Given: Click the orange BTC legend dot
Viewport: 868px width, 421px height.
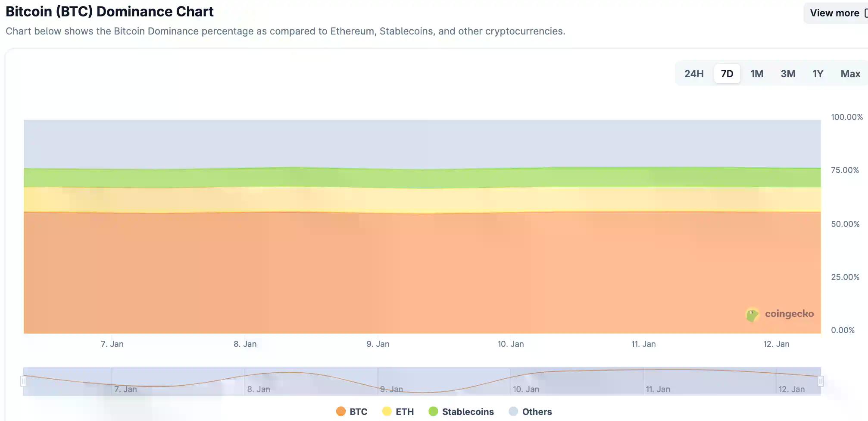Looking at the screenshot, I should 341,412.
